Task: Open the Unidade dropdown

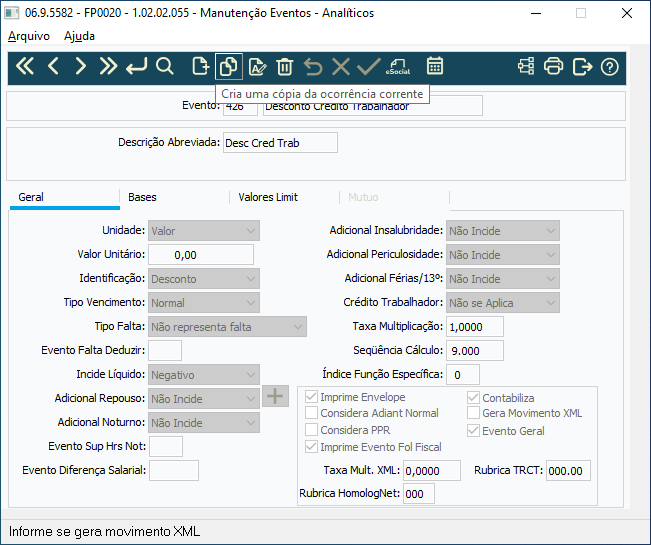Action: coord(204,231)
